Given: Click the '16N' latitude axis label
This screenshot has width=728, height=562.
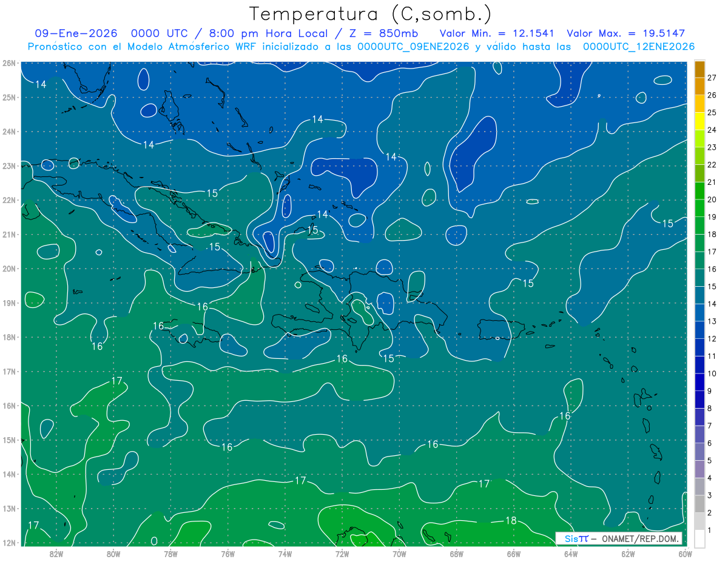Looking at the screenshot, I should (x=8, y=406).
